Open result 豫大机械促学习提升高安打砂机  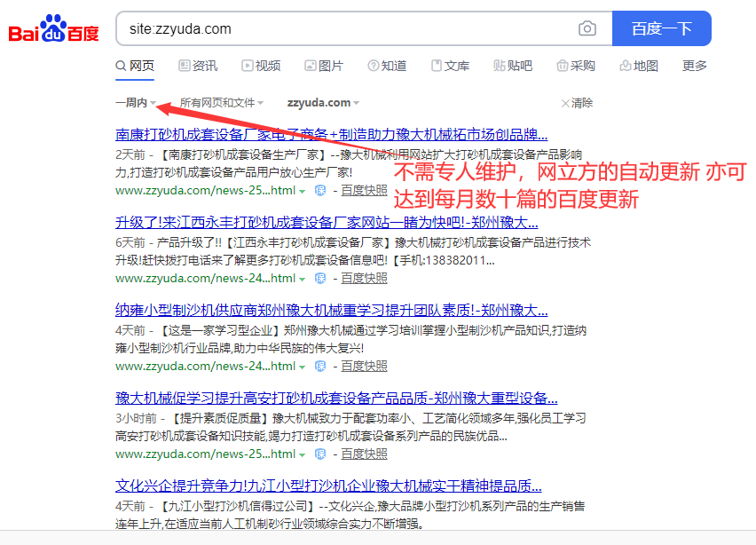(x=336, y=398)
